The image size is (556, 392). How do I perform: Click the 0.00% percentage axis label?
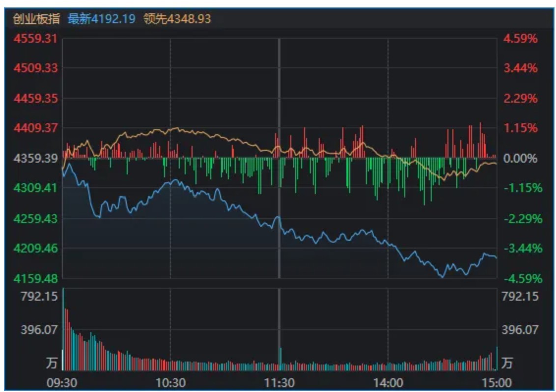pos(520,158)
